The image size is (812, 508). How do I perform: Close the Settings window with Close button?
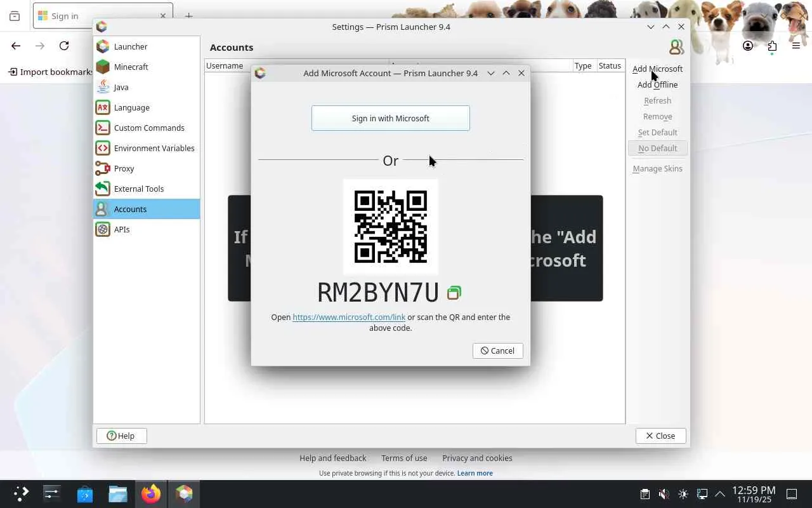point(660,436)
